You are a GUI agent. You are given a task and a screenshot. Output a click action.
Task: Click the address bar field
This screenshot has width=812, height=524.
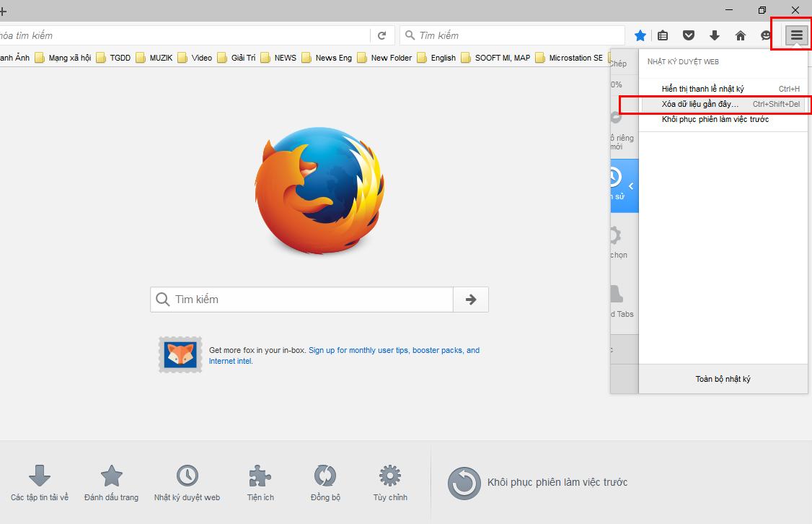(x=184, y=35)
